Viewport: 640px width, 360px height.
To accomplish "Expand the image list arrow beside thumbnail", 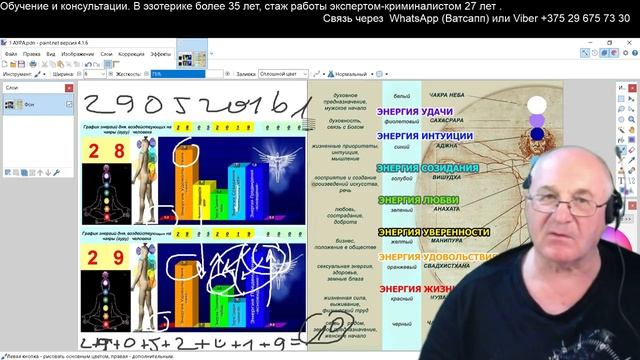I will coord(211,53).
